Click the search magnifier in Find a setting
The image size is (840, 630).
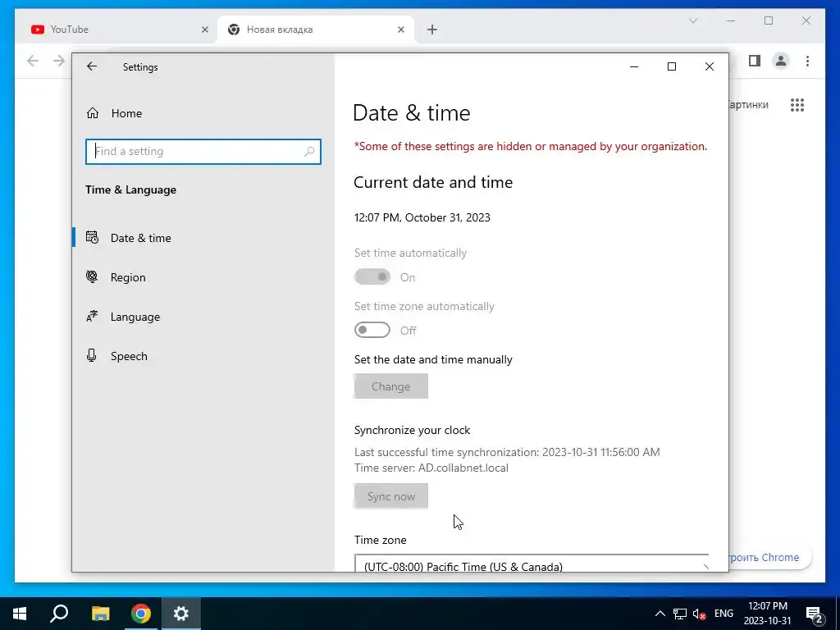pyautogui.click(x=309, y=152)
